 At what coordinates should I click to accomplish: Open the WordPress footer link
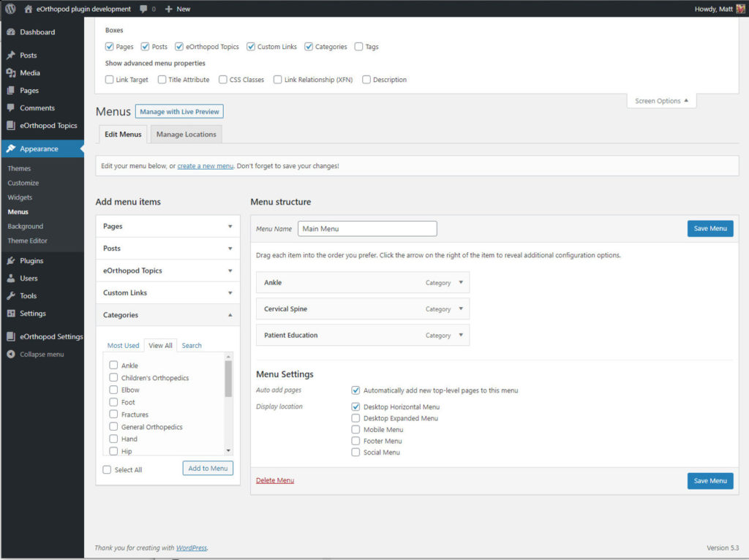[x=192, y=548]
